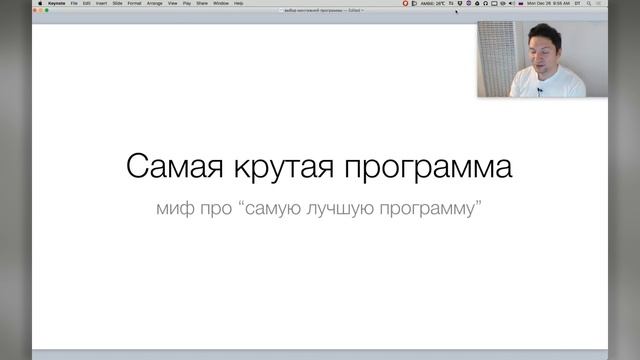This screenshot has height=360, width=640.
Task: Close the Keynote window with red button
Action: (x=35, y=10)
